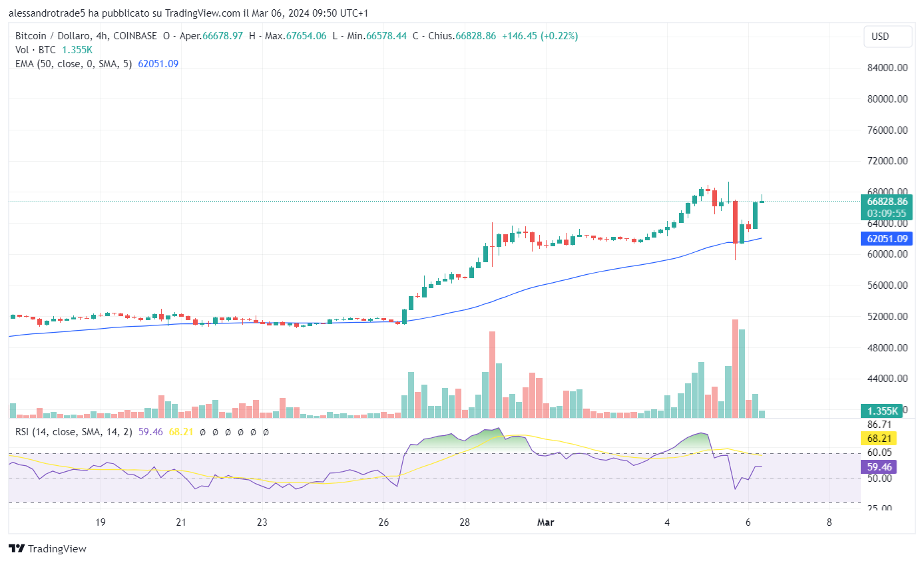Click the date label 23 on time axis
Image resolution: width=924 pixels, height=563 pixels.
click(x=262, y=522)
